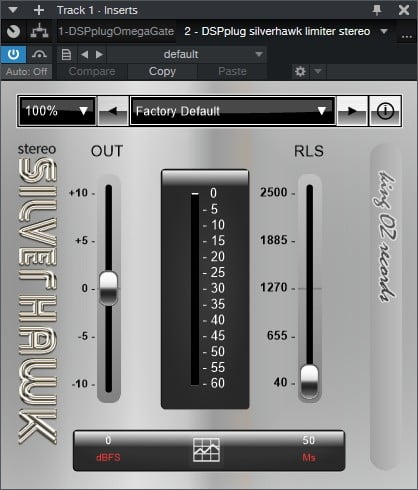The width and height of the screenshot is (418, 490).
Task: Click the OUT slider handle
Action: (x=109, y=288)
